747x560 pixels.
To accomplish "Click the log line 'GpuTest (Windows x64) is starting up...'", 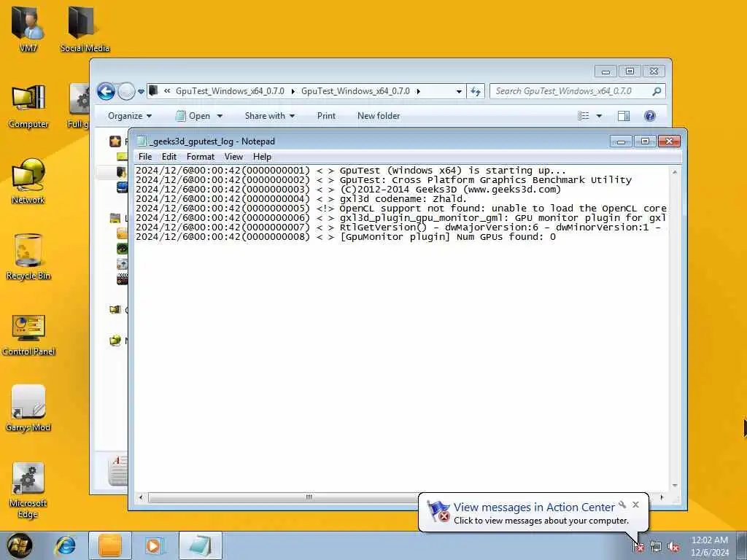I will tap(351, 170).
